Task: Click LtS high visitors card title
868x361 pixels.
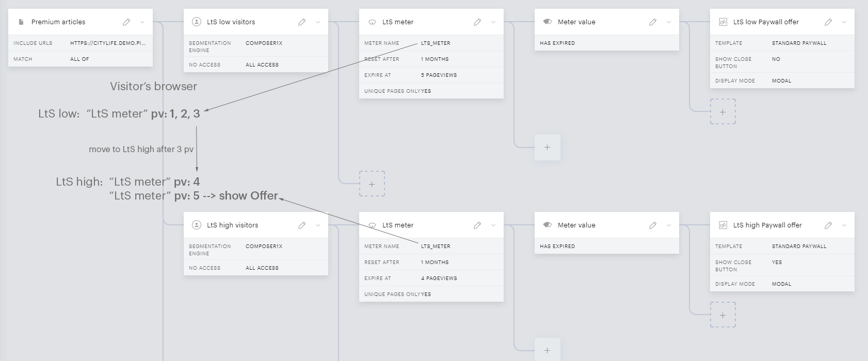Action: [232, 225]
